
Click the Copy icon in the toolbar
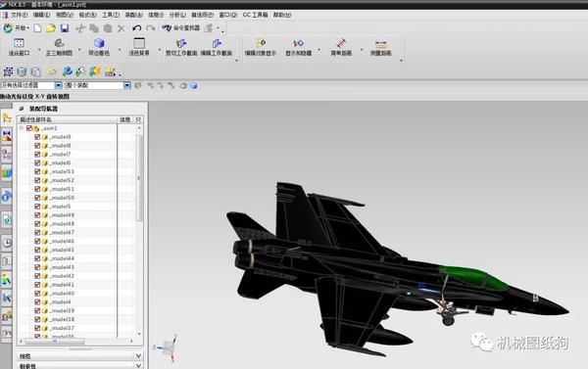click(x=94, y=28)
